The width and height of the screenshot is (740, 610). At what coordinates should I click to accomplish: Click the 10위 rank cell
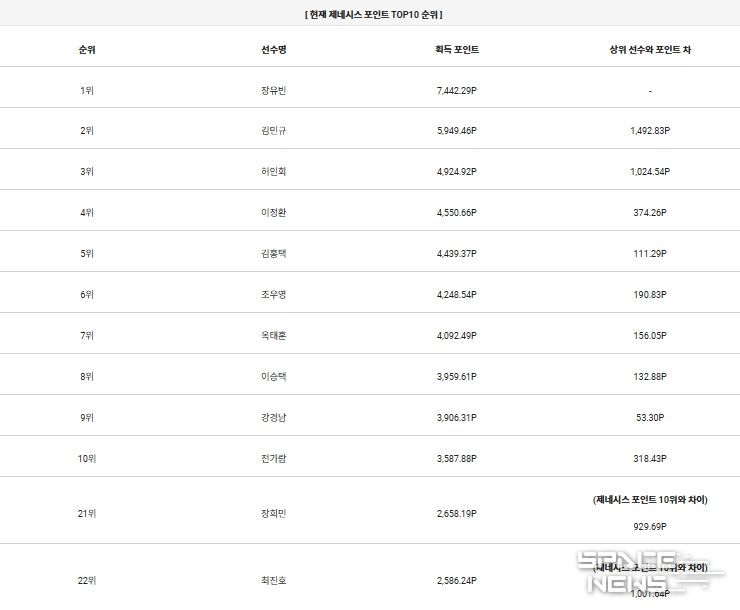click(87, 459)
